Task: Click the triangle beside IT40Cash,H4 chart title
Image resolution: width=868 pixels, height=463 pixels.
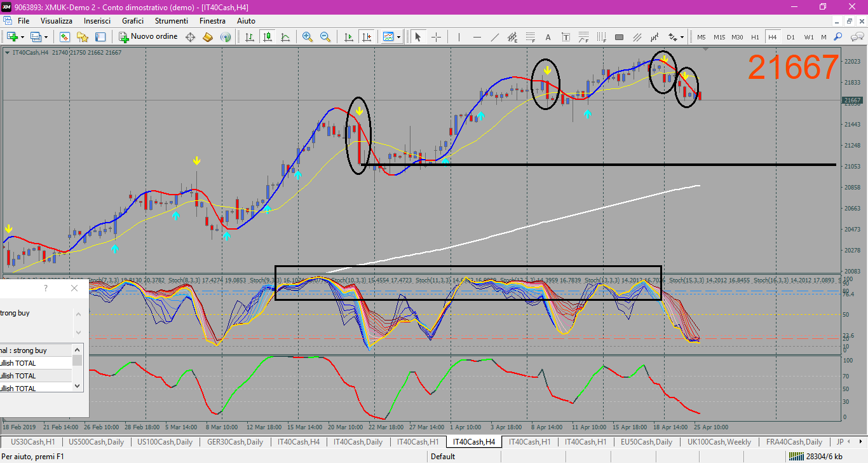Action: coord(7,52)
